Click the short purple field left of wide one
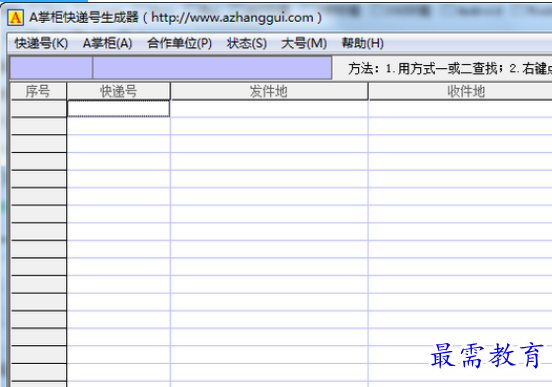 pos(51,68)
